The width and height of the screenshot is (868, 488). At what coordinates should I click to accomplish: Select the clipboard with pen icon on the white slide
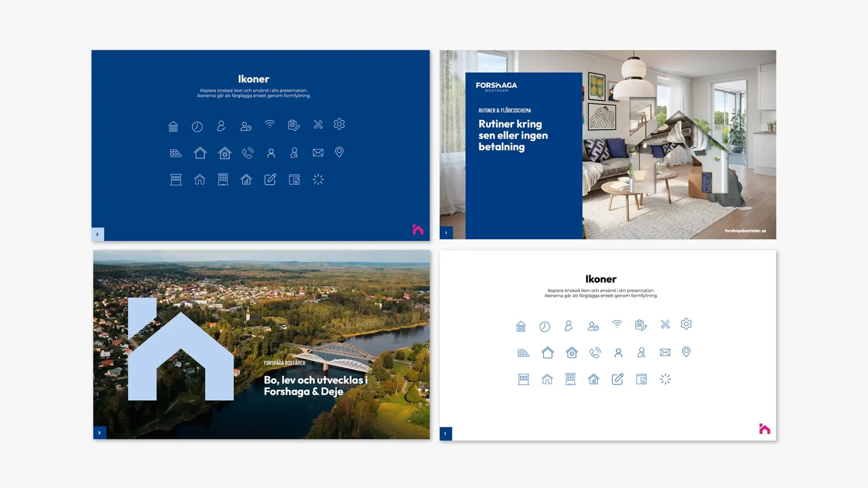coord(641,325)
